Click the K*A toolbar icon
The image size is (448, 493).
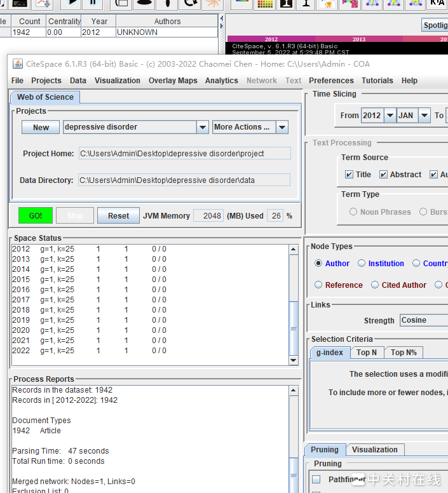(437, 4)
